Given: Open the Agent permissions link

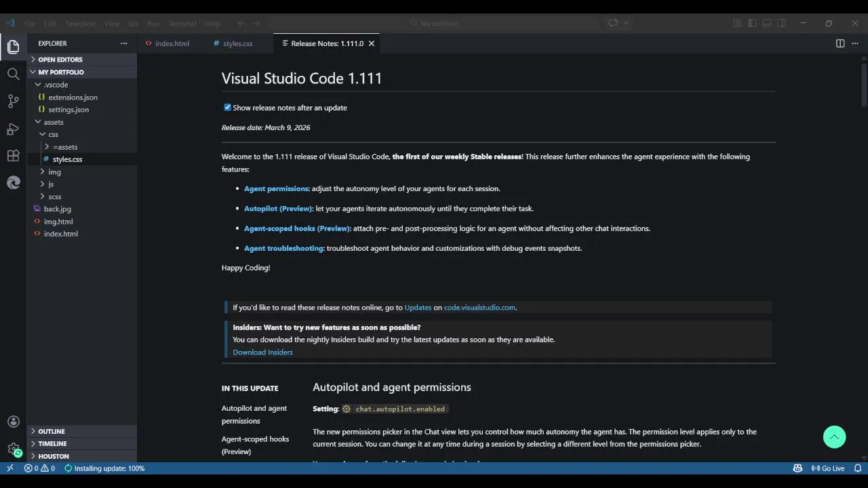Looking at the screenshot, I should [277, 188].
